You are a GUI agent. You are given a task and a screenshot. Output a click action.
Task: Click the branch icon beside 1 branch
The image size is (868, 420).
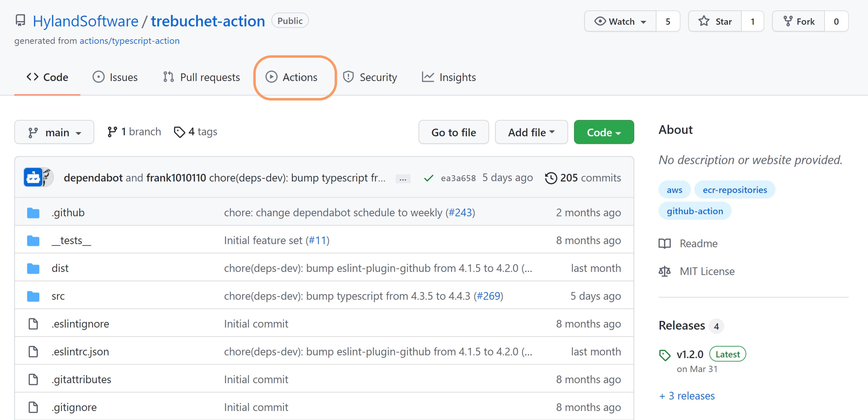112,132
